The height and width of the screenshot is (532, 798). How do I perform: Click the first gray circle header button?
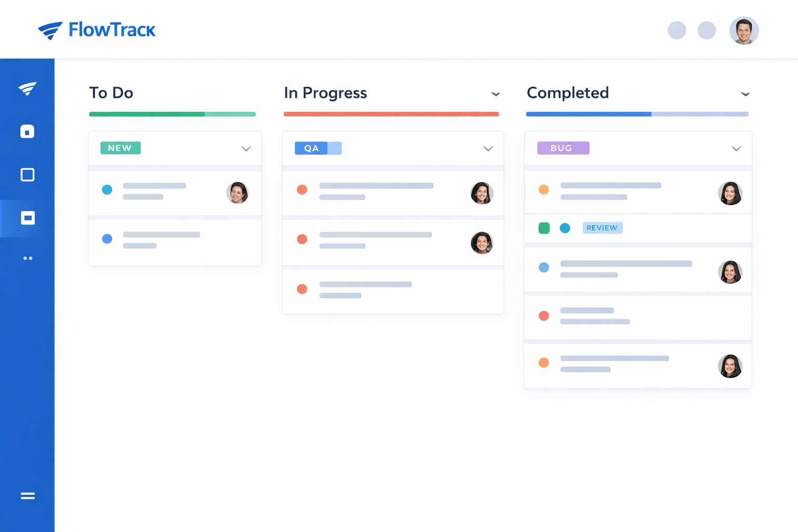(x=676, y=31)
